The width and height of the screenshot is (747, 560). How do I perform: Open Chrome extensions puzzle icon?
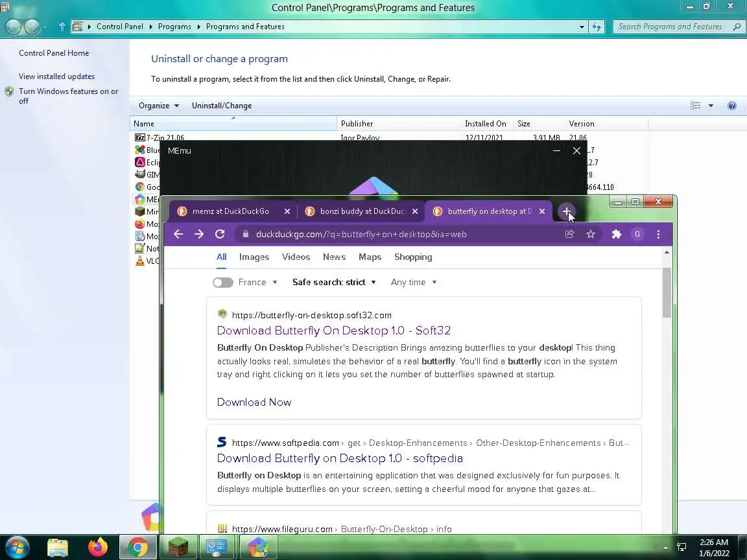coord(617,234)
